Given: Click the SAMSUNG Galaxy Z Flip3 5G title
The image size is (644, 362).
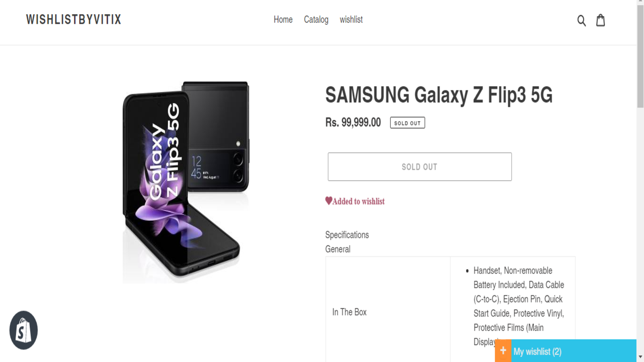Looking at the screenshot, I should click(x=439, y=95).
